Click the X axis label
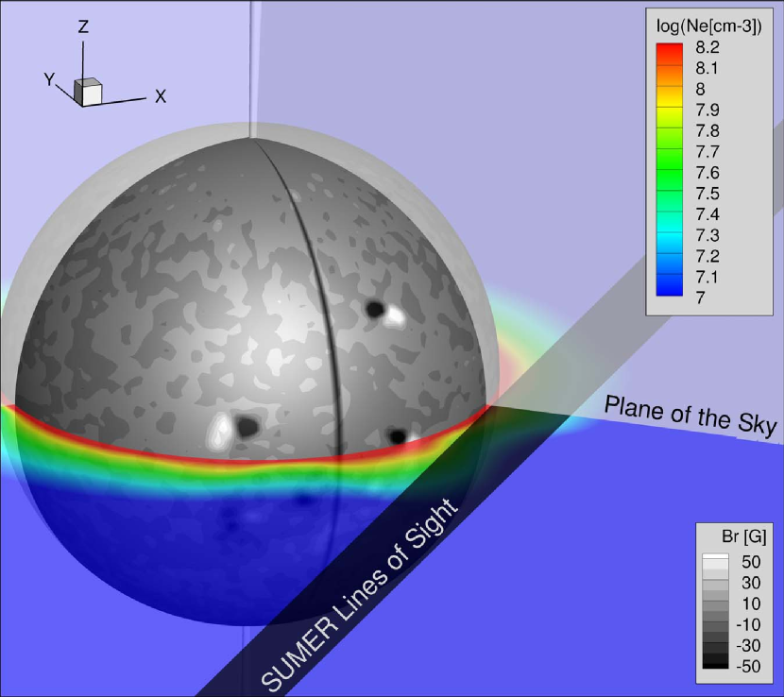Image resolution: width=784 pixels, height=697 pixels. [x=160, y=96]
